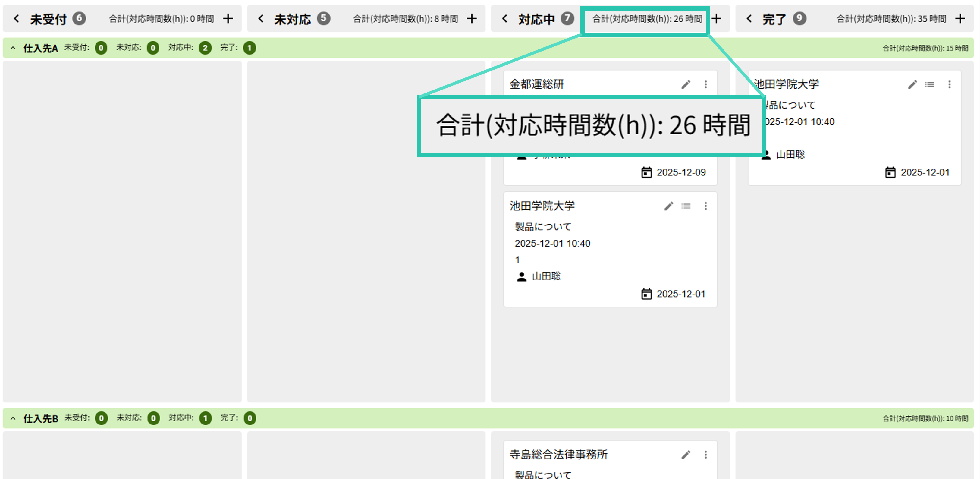This screenshot has width=980, height=479.
Task: Open checklist icon on 池田学院大学 card
Action: (686, 206)
